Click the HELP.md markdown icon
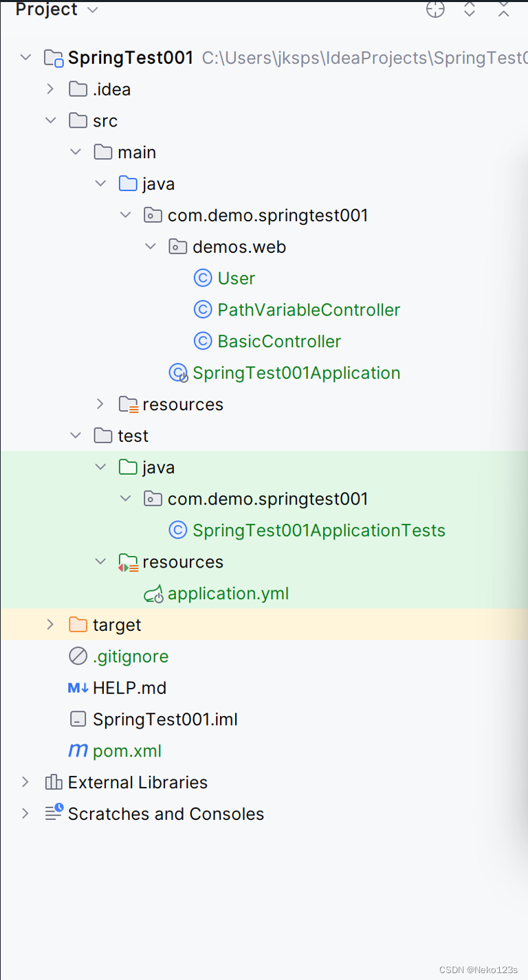 click(x=78, y=688)
